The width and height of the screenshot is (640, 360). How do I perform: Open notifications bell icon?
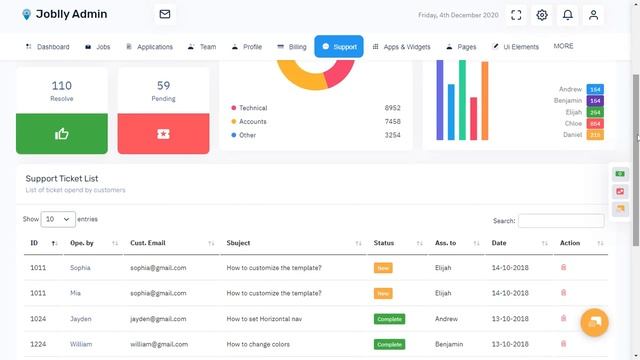click(567, 15)
